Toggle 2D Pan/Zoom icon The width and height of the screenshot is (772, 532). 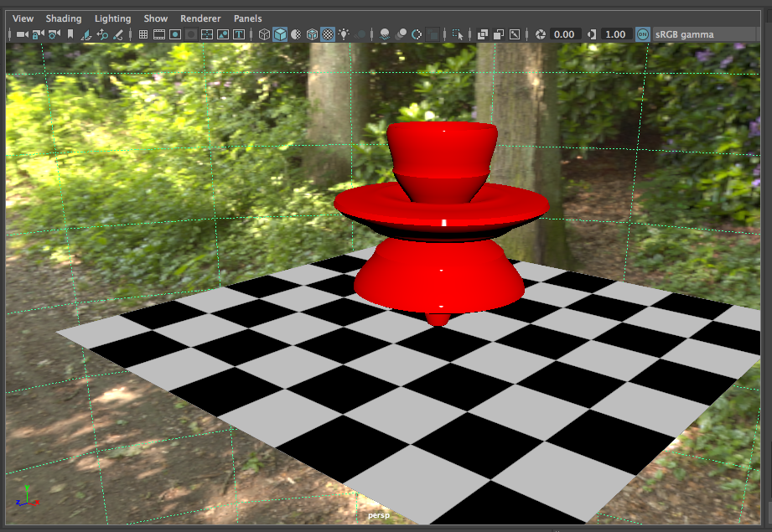point(102,34)
